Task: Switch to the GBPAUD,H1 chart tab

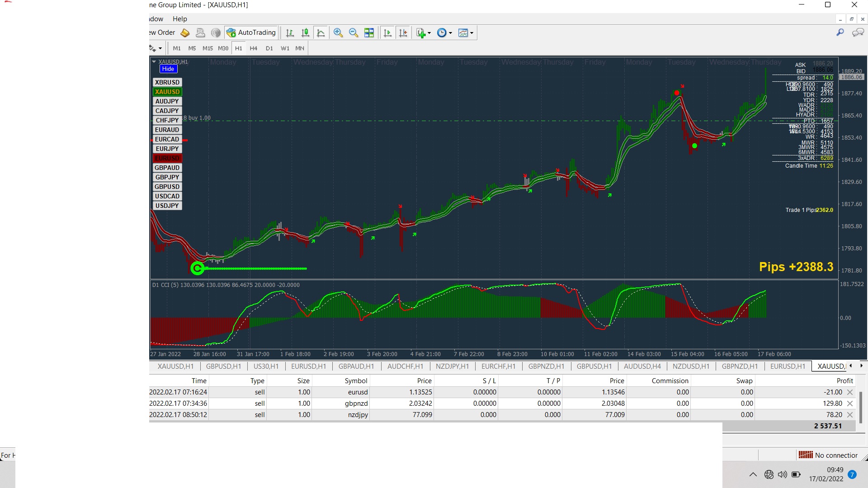Action: point(356,366)
